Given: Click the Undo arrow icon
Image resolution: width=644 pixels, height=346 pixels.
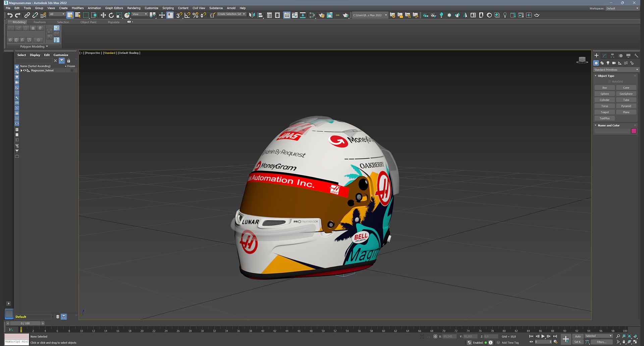Looking at the screenshot, I should [x=10, y=15].
